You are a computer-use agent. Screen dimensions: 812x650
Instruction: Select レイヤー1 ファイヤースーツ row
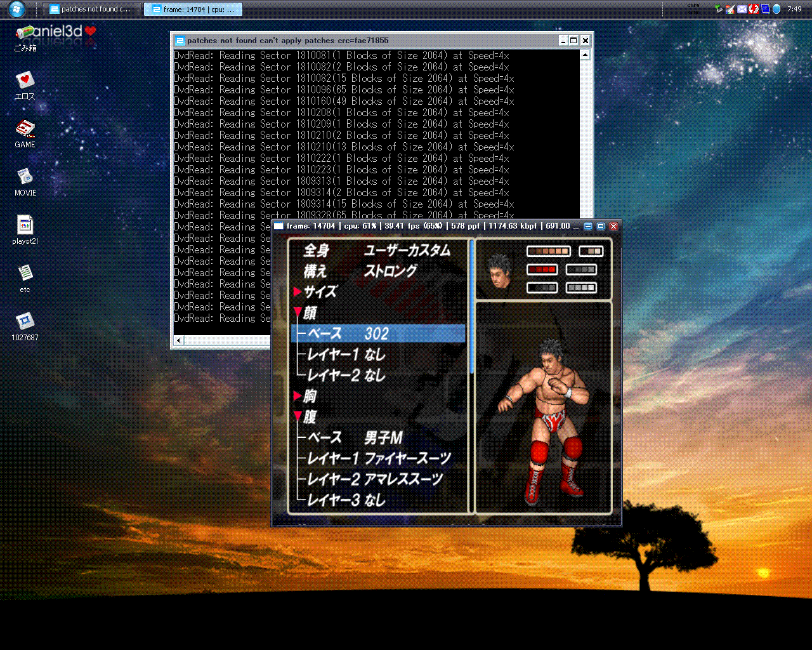coord(378,459)
